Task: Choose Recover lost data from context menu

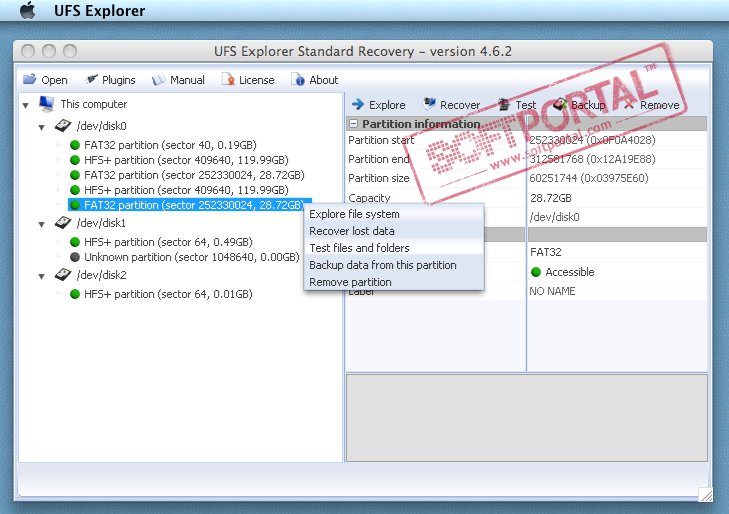Action: click(394, 231)
